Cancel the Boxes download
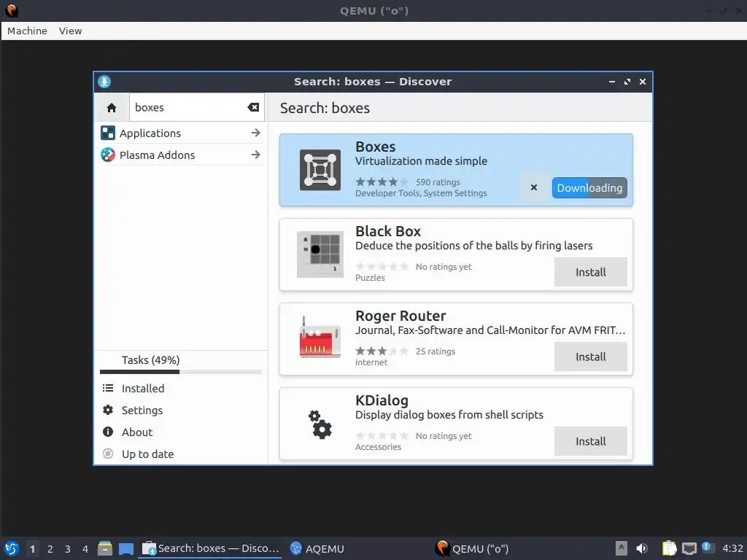This screenshot has height=560, width=747. [x=534, y=187]
